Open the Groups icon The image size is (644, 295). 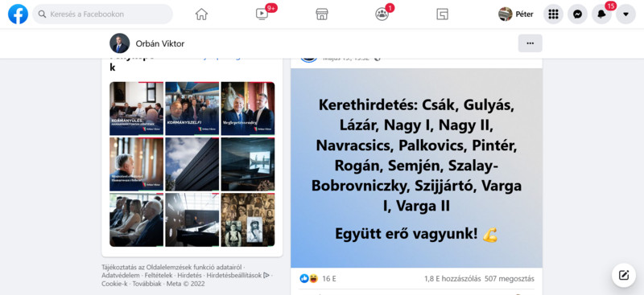(382, 14)
